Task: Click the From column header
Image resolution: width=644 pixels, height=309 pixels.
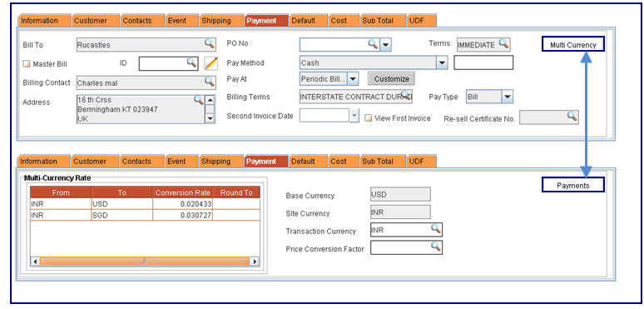Action: pos(61,192)
